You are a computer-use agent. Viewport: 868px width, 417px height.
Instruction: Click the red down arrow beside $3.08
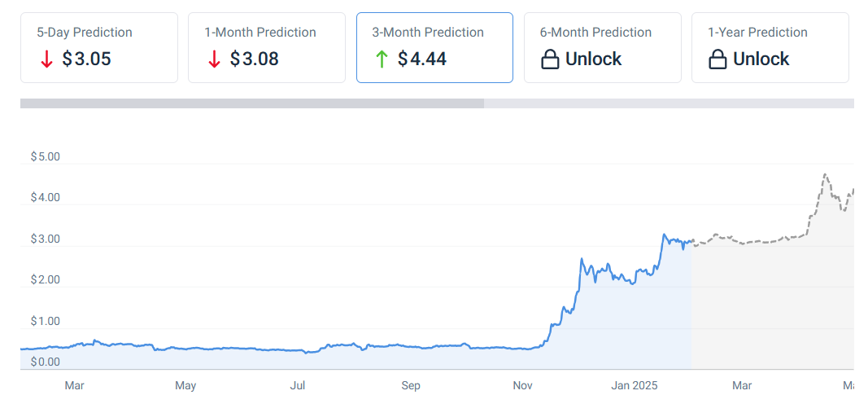click(214, 59)
